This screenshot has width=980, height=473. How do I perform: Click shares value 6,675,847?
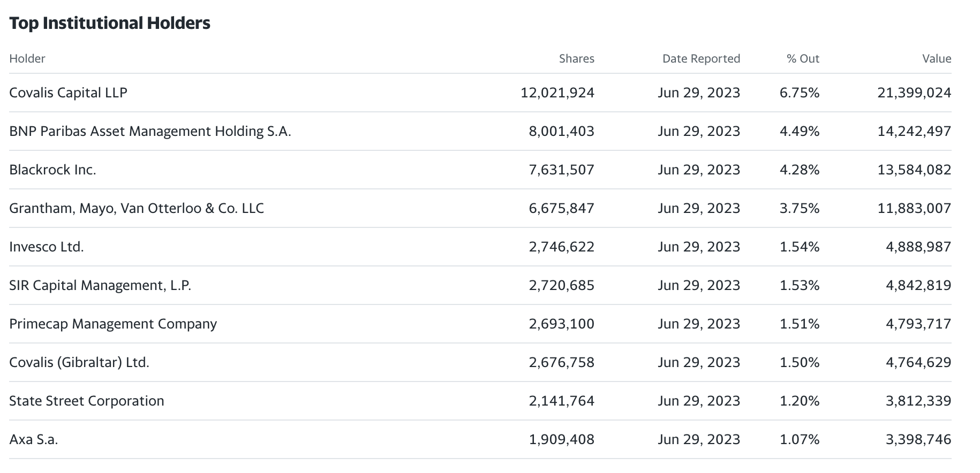click(x=562, y=208)
